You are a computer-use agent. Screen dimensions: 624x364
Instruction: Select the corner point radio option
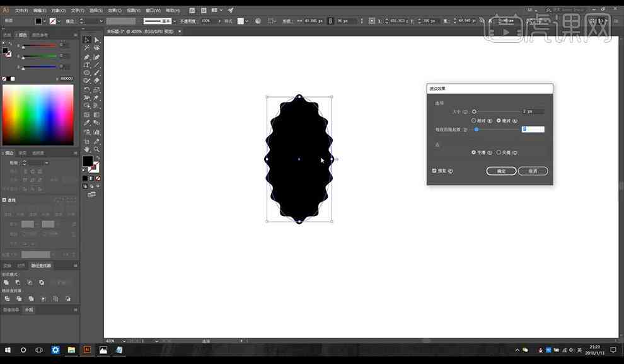(x=499, y=152)
